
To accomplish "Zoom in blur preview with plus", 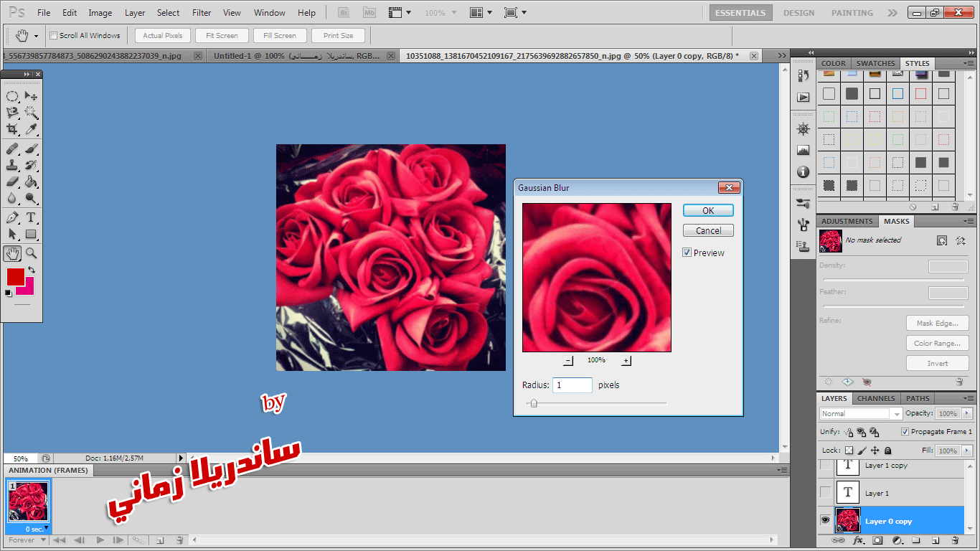I will [x=626, y=361].
